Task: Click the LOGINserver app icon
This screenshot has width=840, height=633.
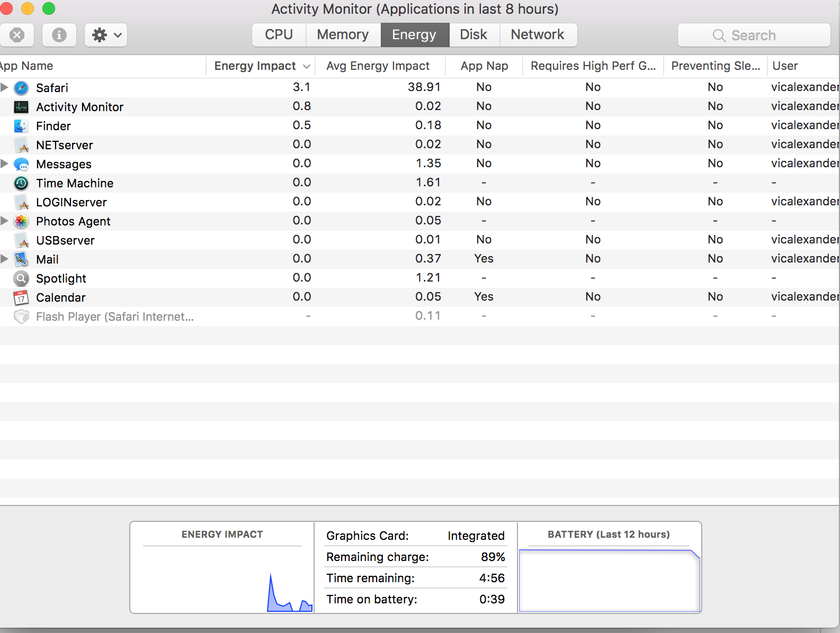Action: click(x=21, y=202)
